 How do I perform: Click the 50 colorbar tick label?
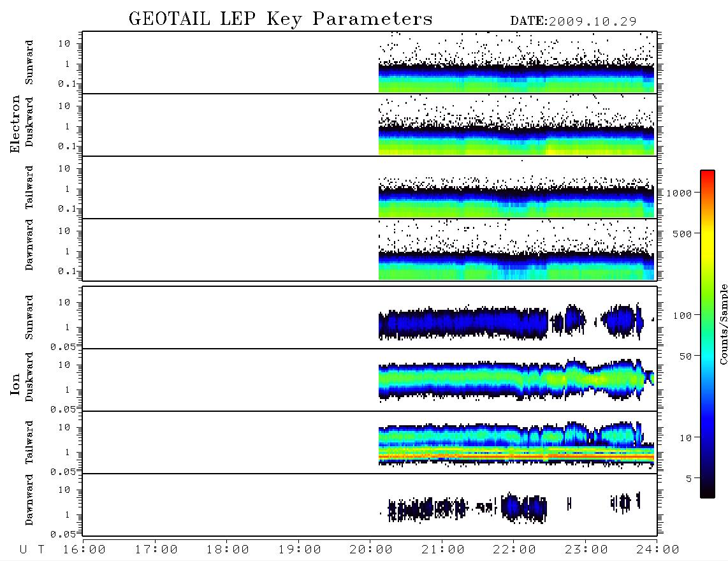click(685, 356)
